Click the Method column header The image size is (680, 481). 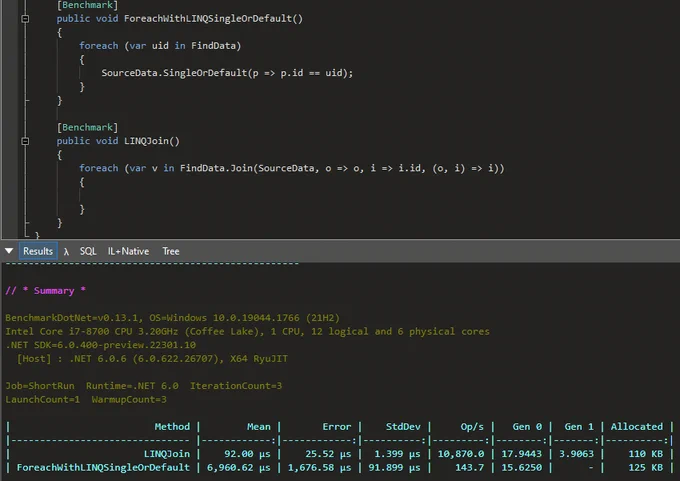(x=172, y=427)
